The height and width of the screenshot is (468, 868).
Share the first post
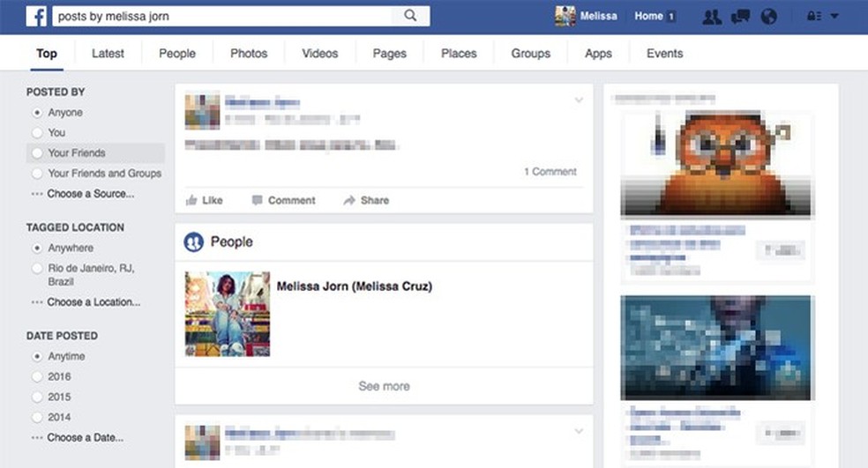click(x=366, y=200)
